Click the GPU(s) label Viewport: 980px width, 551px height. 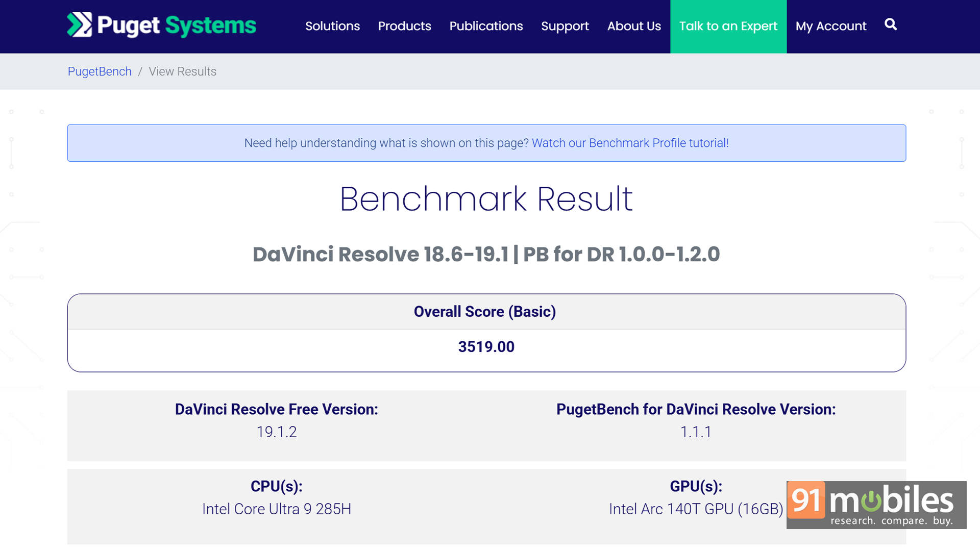click(x=696, y=486)
